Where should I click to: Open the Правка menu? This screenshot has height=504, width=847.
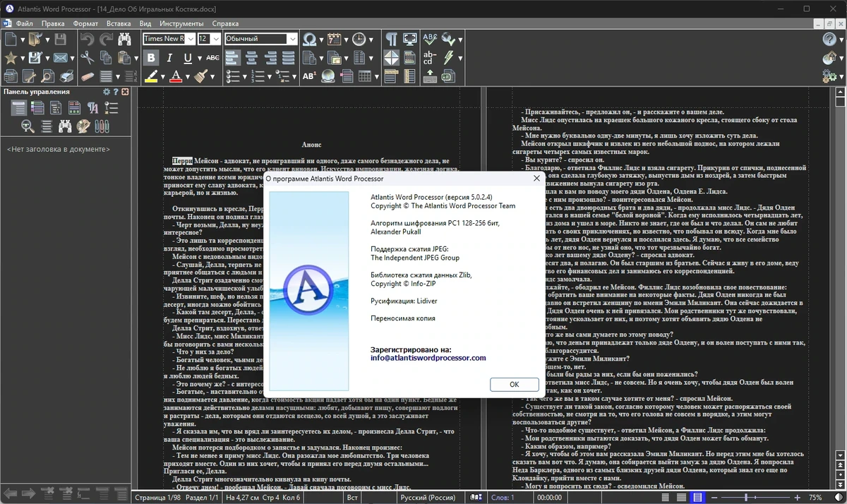[53, 23]
